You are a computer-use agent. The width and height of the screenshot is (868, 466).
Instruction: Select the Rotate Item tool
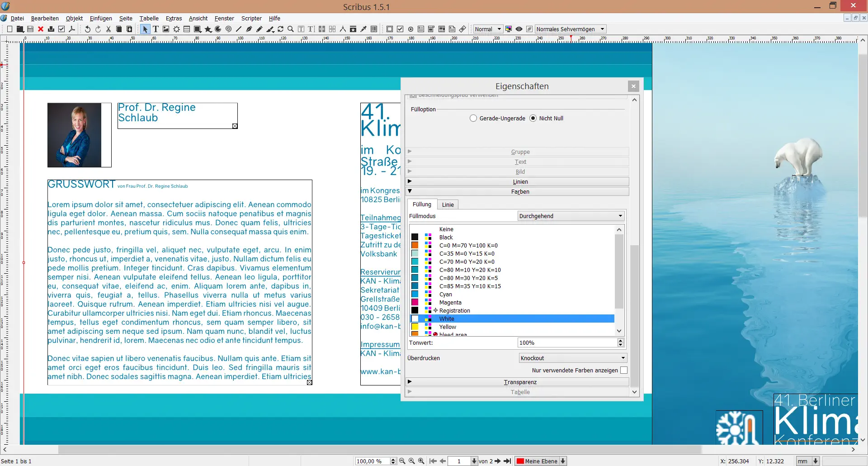click(x=280, y=29)
